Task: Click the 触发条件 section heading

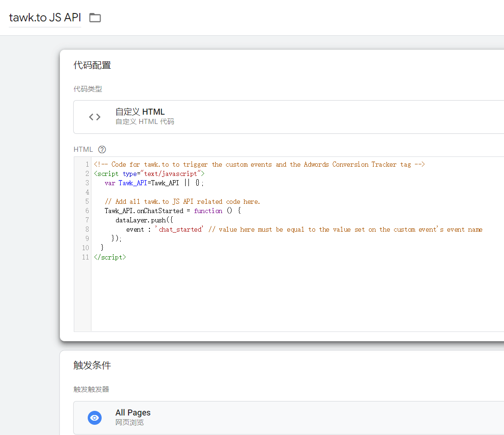Action: coord(92,365)
